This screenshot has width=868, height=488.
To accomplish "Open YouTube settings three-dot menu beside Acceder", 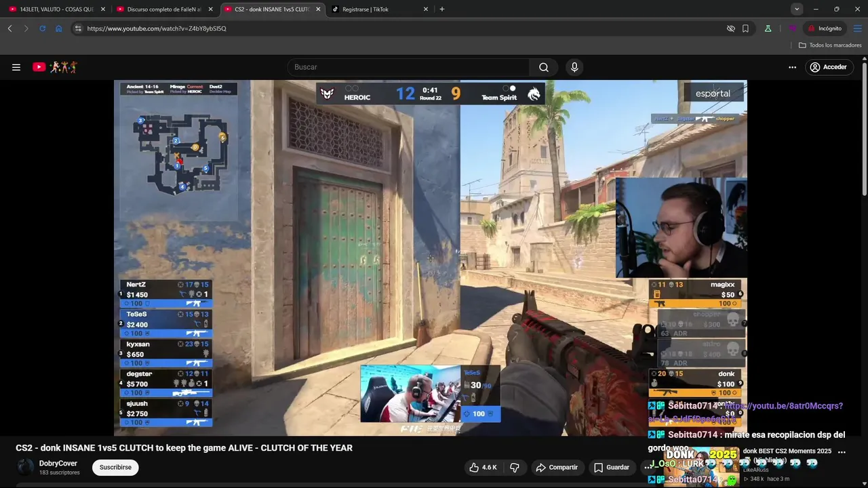I will [x=792, y=67].
